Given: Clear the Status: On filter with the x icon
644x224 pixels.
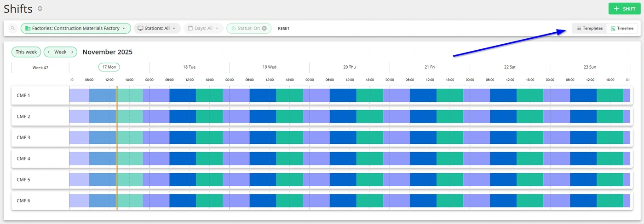Looking at the screenshot, I should tap(264, 28).
